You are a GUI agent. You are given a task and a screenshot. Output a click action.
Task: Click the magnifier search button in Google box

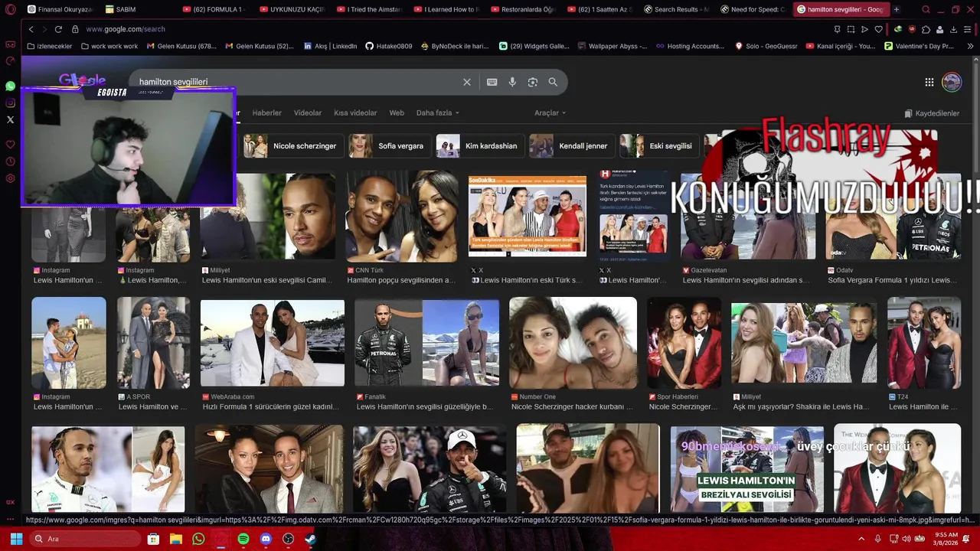click(553, 82)
